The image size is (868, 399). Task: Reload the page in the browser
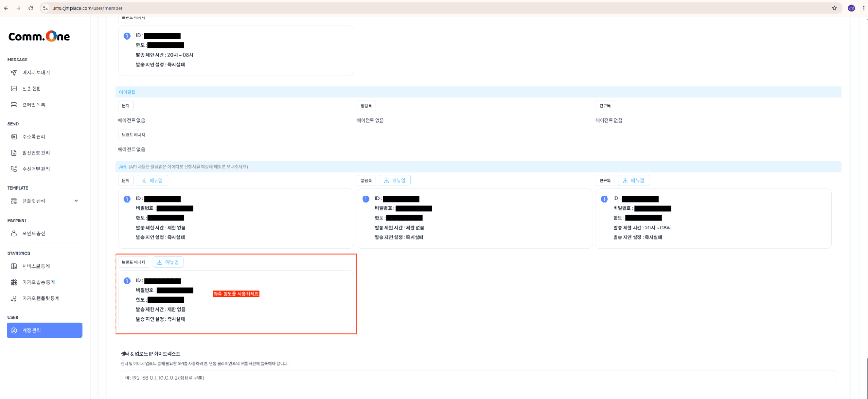tap(30, 8)
